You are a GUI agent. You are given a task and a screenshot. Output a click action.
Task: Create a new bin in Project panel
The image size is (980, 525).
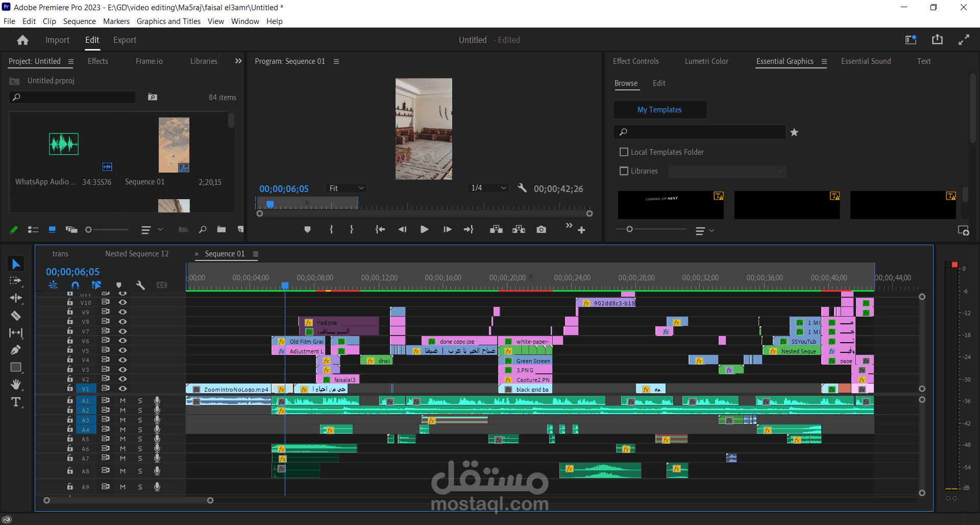tap(221, 230)
